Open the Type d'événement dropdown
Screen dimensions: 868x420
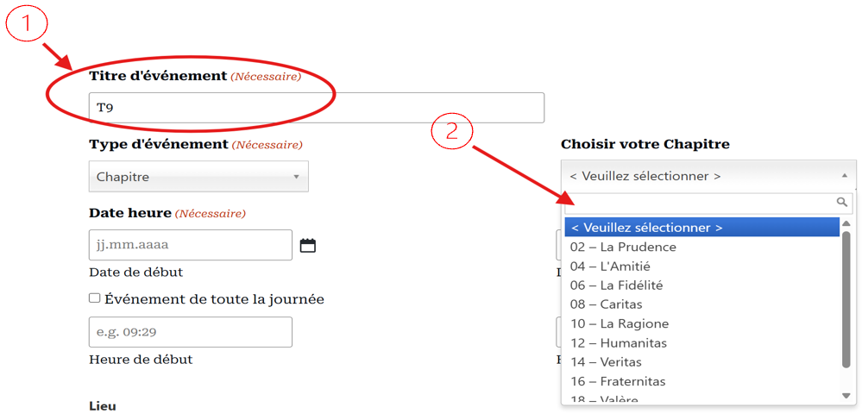[x=198, y=177]
